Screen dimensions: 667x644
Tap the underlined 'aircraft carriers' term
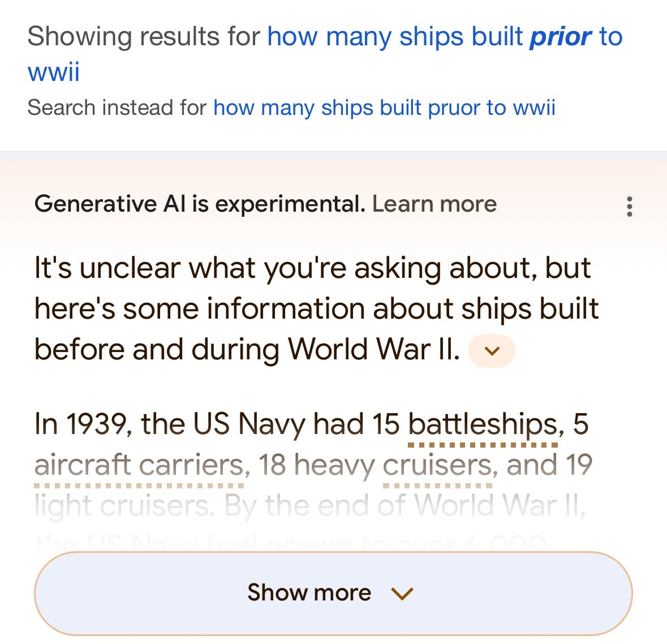[x=139, y=465]
